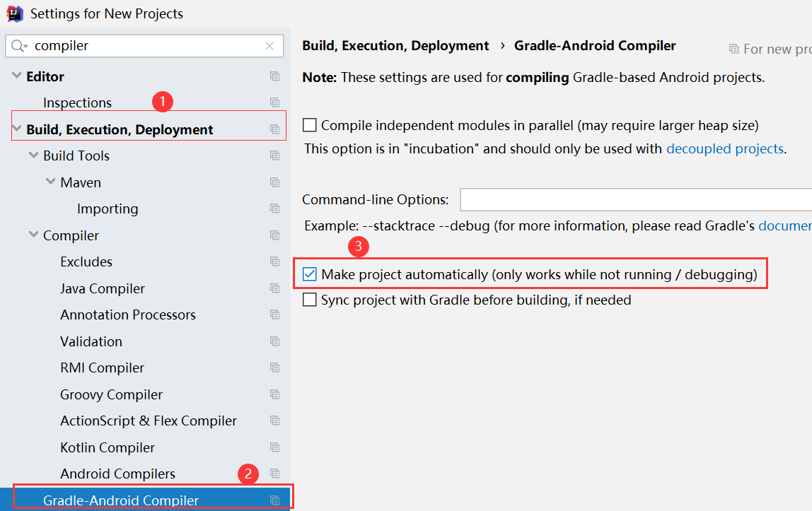Click the copy icon beside Annotation Processors
812x511 pixels.
pos(275,315)
